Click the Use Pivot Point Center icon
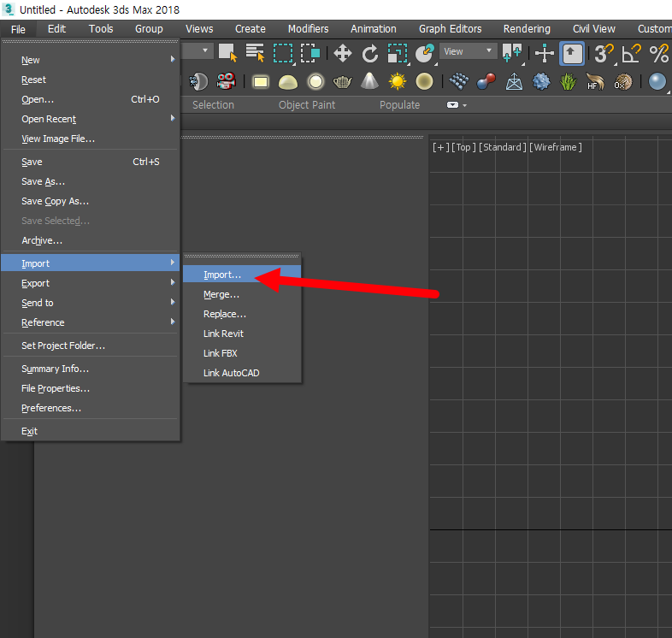The image size is (672, 638). [x=513, y=54]
